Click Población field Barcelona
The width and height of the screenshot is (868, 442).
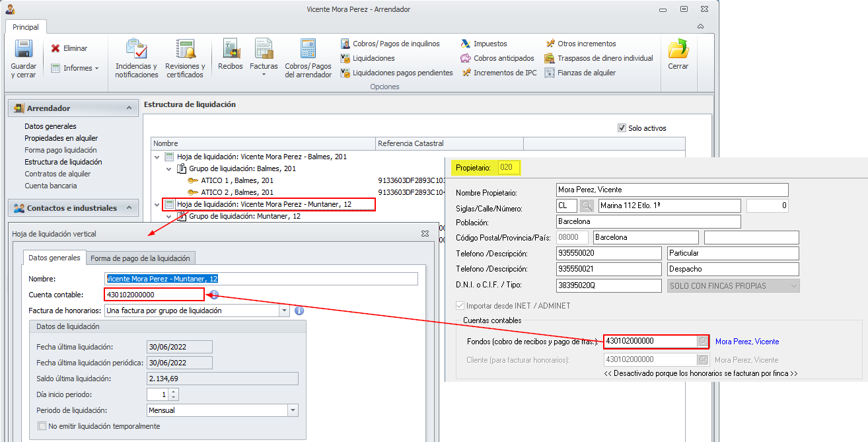pyautogui.click(x=649, y=221)
